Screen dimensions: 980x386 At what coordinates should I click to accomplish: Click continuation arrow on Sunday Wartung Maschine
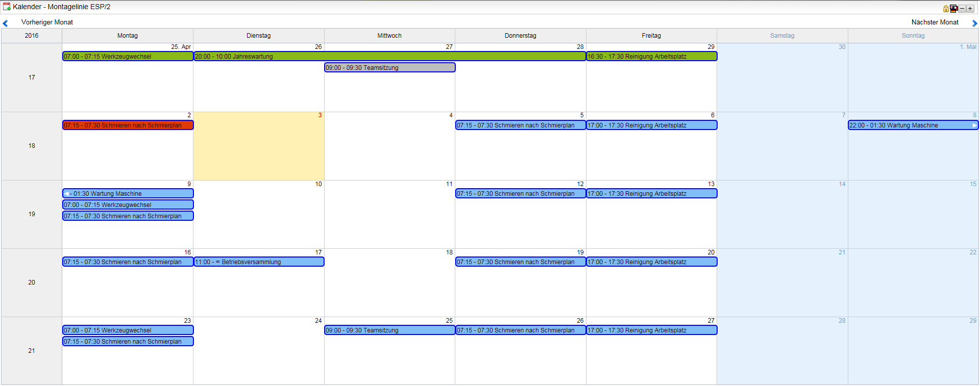974,125
